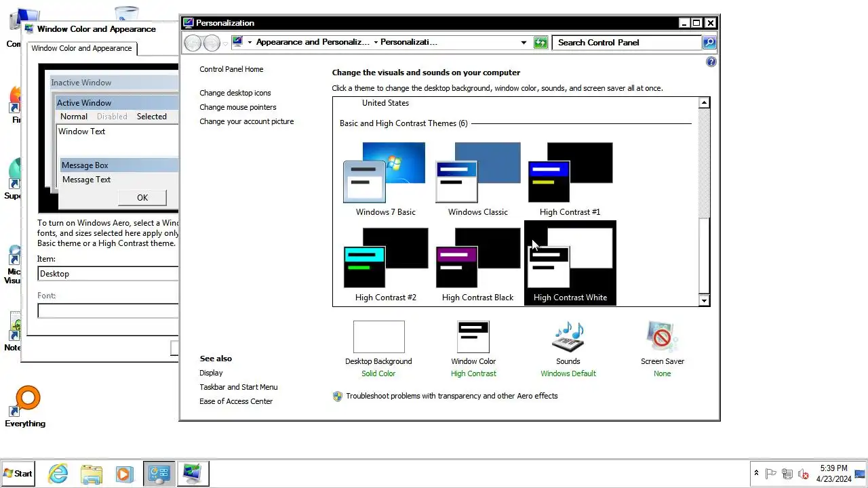Click the Start button
Viewport: 868px width, 488px height.
(18, 474)
